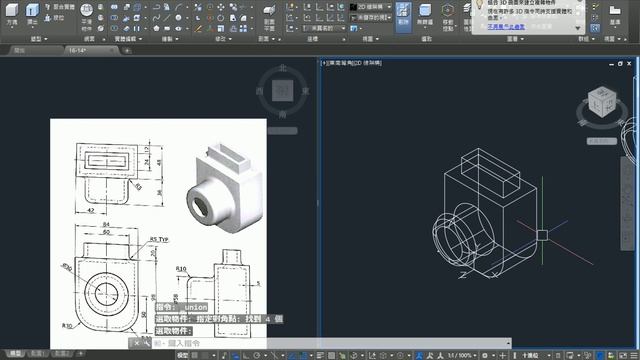Viewport: 640px width, 360px height.
Task: Add new drawing tab with plus
Action: coord(127,51)
